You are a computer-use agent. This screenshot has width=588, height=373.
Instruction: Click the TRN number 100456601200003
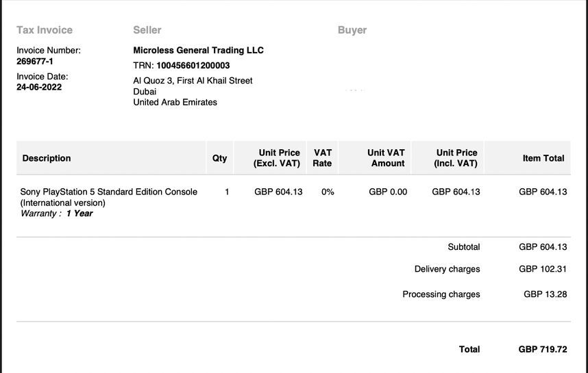pyautogui.click(x=193, y=66)
